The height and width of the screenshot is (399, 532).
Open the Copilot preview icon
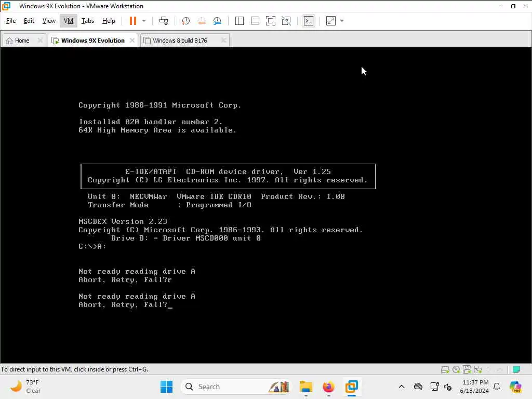pyautogui.click(x=515, y=387)
